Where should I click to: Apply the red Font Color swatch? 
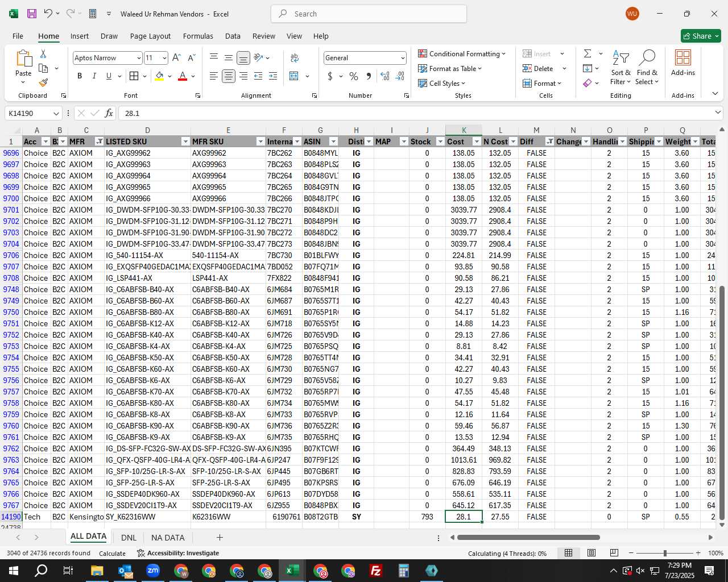tap(183, 76)
